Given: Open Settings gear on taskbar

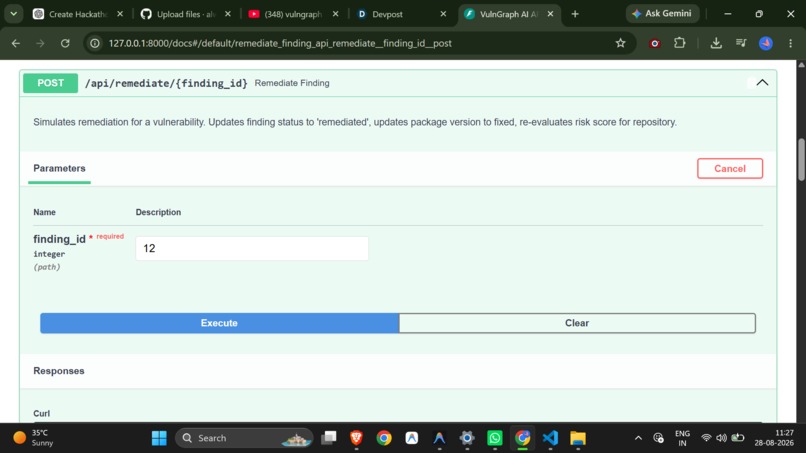Looking at the screenshot, I should point(467,438).
